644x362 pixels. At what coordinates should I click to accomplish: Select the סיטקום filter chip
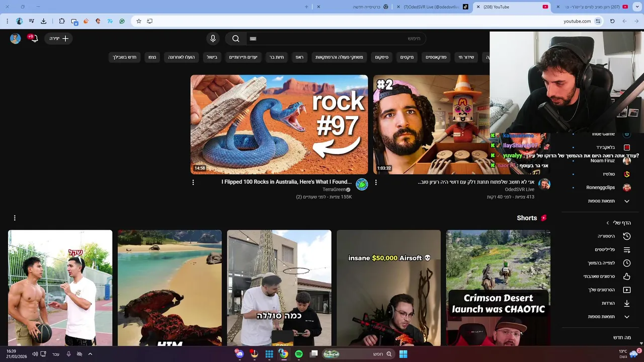pyautogui.click(x=381, y=57)
